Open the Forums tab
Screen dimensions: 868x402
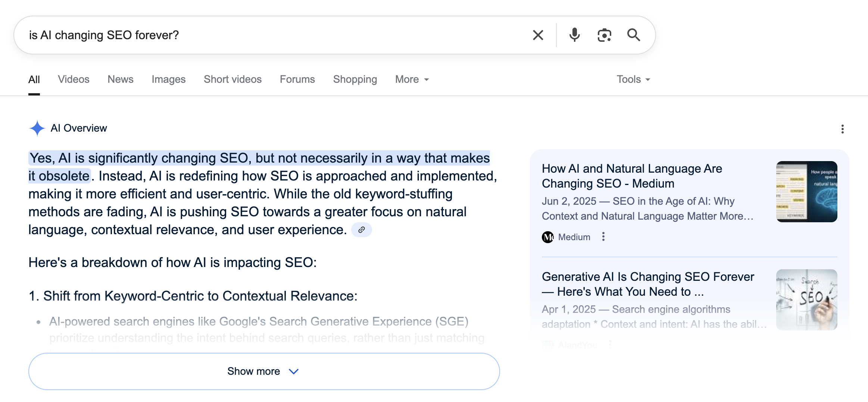[297, 79]
